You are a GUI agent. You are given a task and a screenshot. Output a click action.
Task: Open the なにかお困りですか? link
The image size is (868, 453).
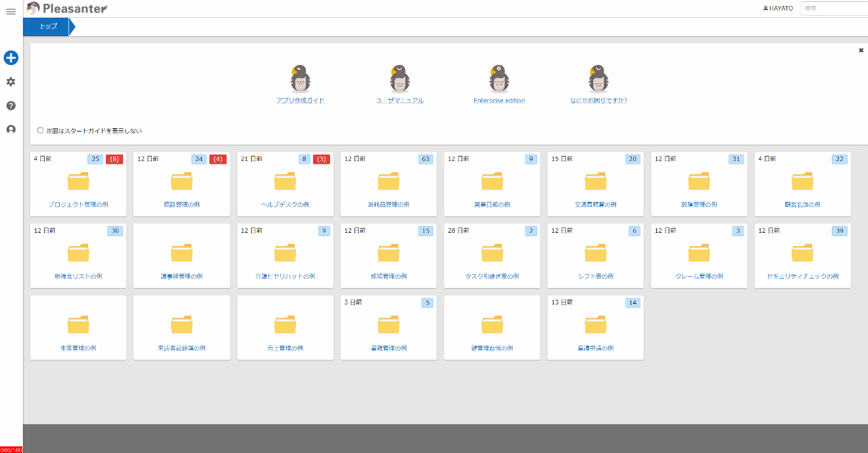pyautogui.click(x=598, y=101)
